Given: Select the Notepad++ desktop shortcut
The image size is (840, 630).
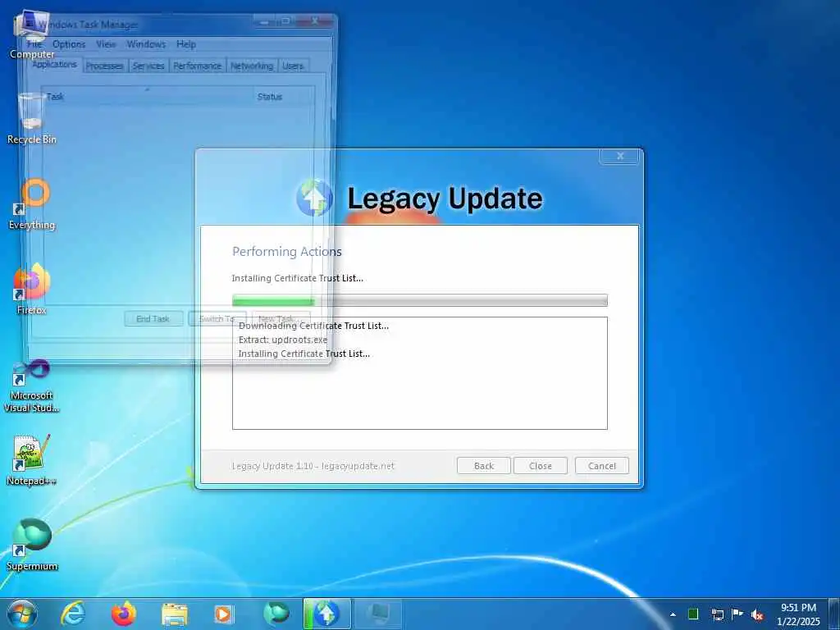Looking at the screenshot, I should tap(32, 459).
